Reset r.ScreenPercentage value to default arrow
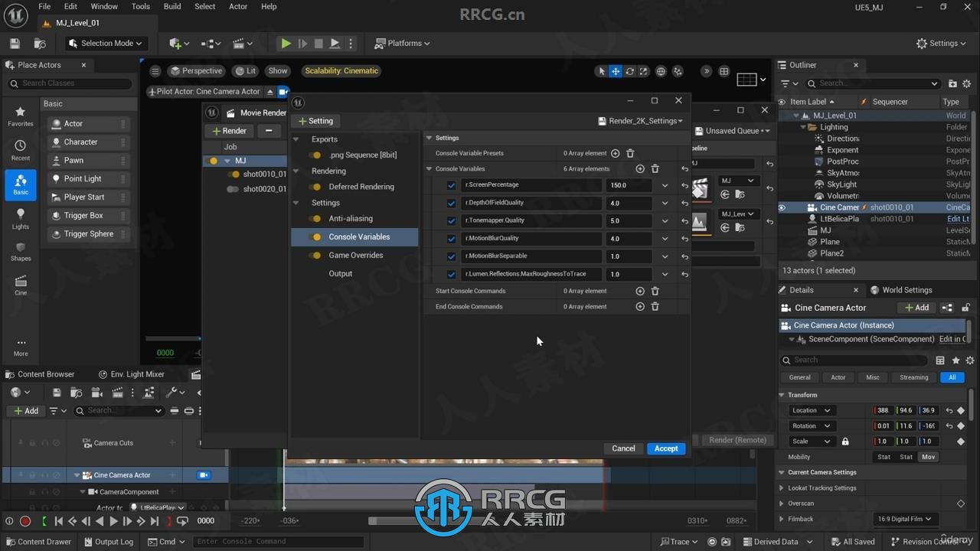Viewport: 980px width, 551px height. point(684,185)
